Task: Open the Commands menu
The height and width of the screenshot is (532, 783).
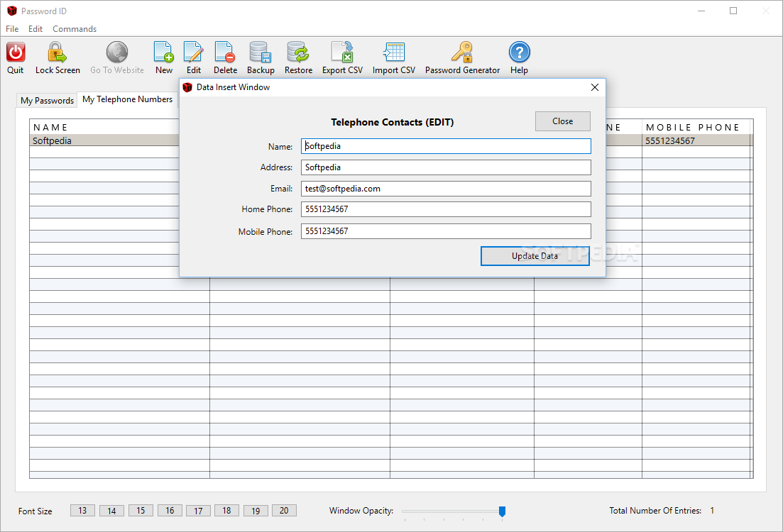Action: click(75, 29)
